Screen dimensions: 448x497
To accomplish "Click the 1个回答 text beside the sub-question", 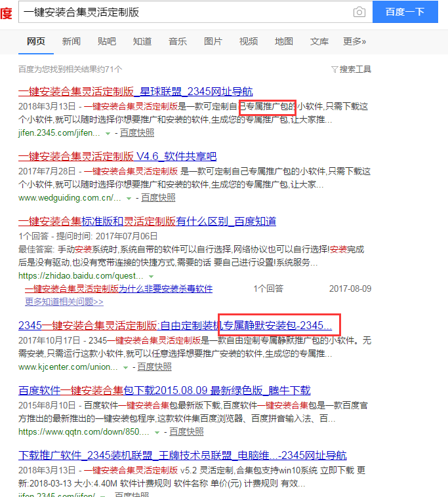I will [x=268, y=288].
